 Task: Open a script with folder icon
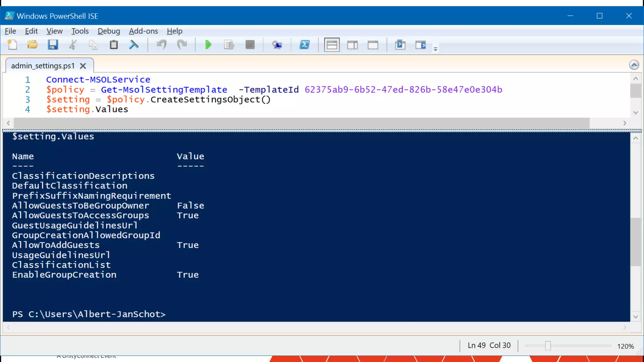click(x=32, y=45)
